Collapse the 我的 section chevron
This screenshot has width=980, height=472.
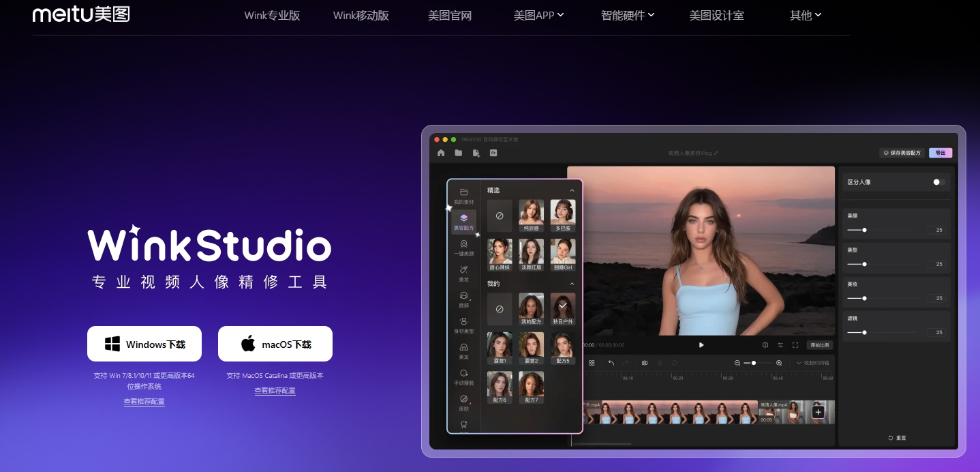coord(572,284)
